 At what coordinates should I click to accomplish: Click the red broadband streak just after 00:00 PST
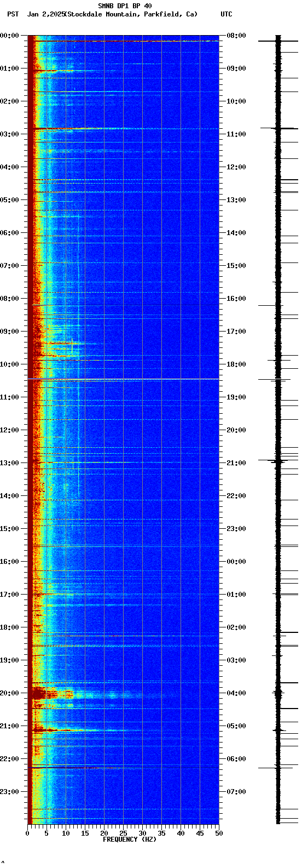click(123, 41)
